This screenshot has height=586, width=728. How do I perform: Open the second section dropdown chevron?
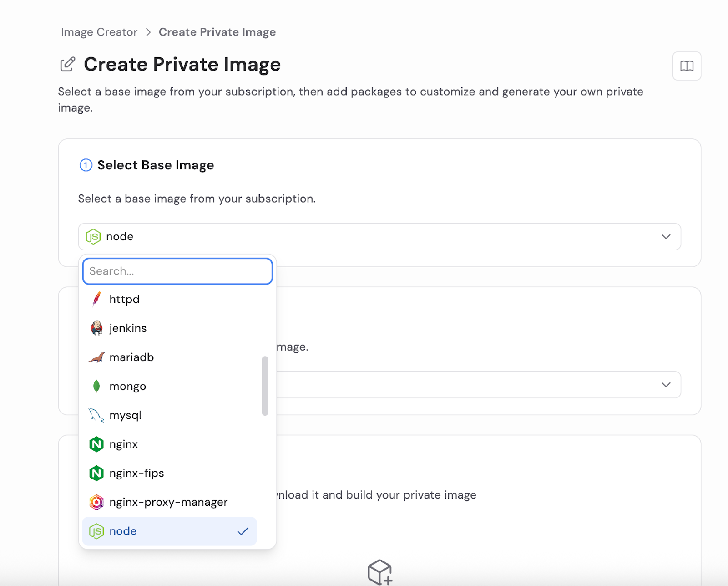(x=666, y=385)
